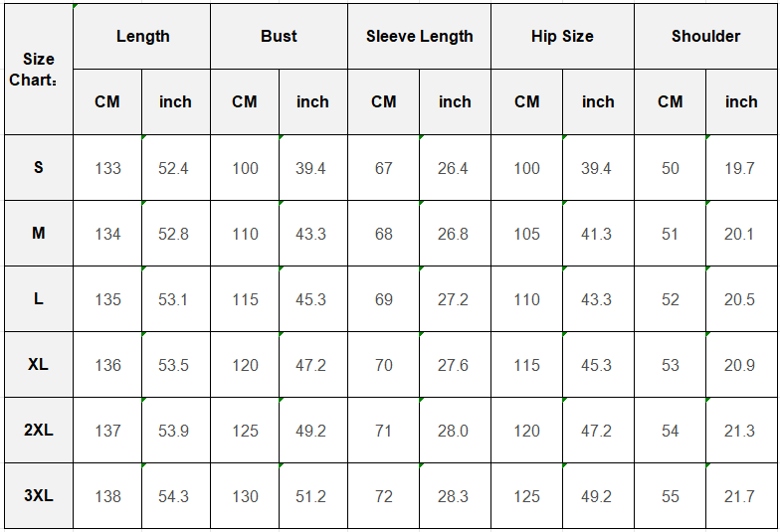Click the "Length" column header
This screenshot has height=532, width=780.
[x=142, y=36]
